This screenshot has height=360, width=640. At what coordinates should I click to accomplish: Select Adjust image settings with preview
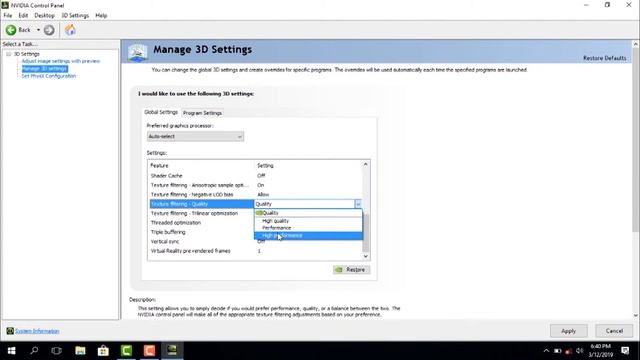(x=61, y=61)
